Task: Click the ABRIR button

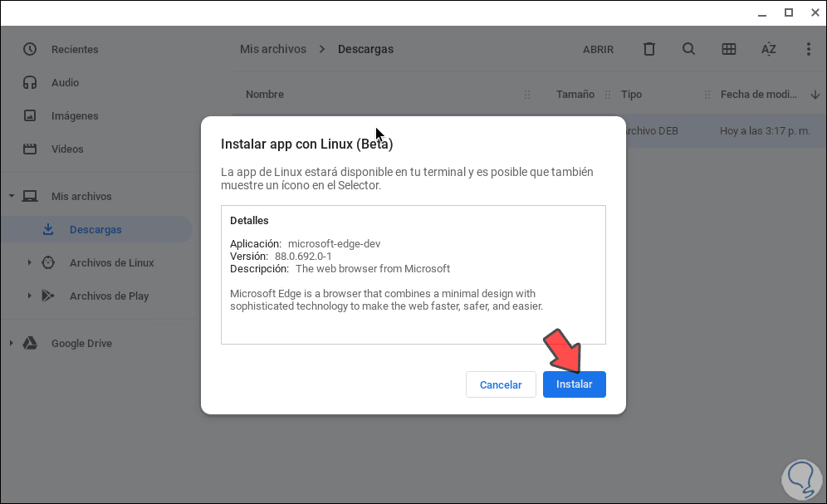Action: click(598, 50)
